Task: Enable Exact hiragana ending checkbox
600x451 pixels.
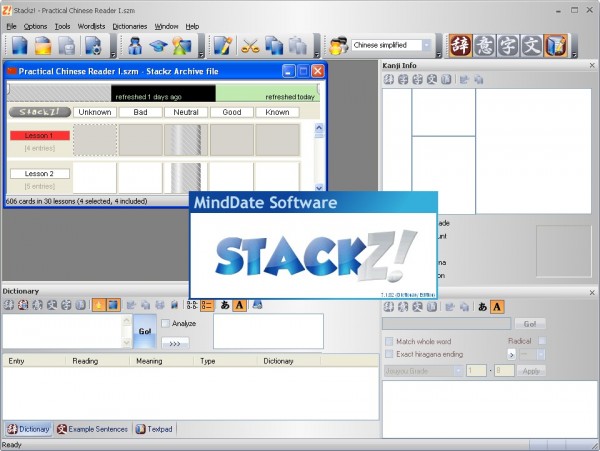Action: tap(389, 354)
